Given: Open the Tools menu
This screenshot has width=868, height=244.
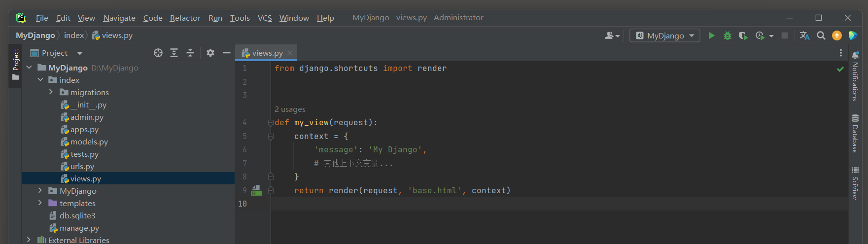Looking at the screenshot, I should 240,18.
